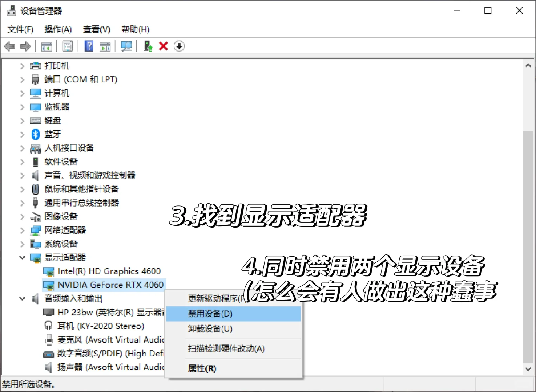Click the imaging devices category icon
Screen dimensions: 536x392
point(36,217)
